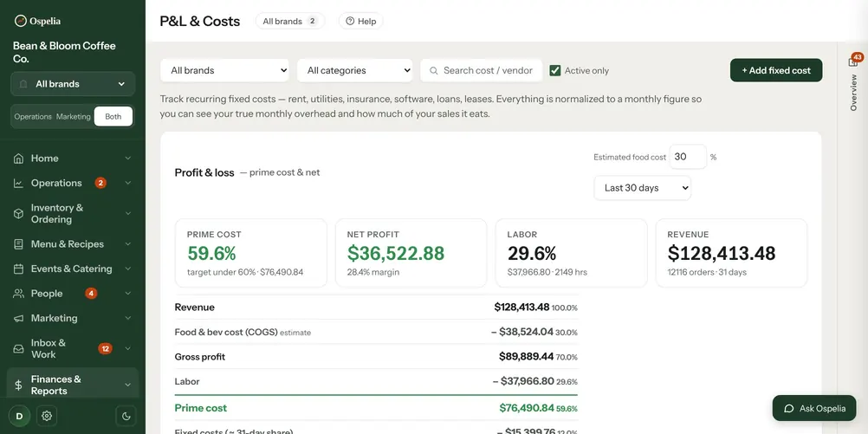Click the Operations chart icon
This screenshot has height=434, width=868.
18,184
